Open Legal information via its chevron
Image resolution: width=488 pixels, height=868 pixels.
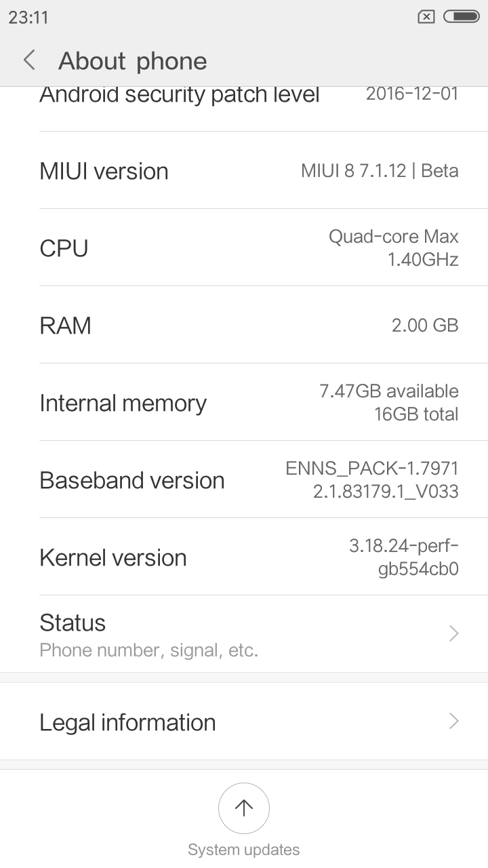point(453,721)
